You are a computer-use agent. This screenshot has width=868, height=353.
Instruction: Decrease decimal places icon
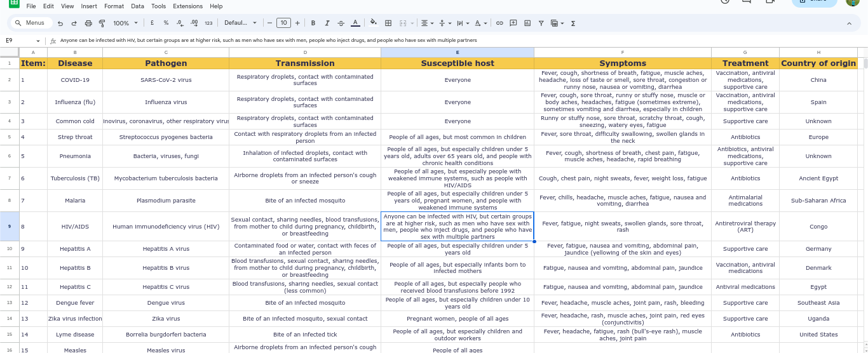[180, 23]
